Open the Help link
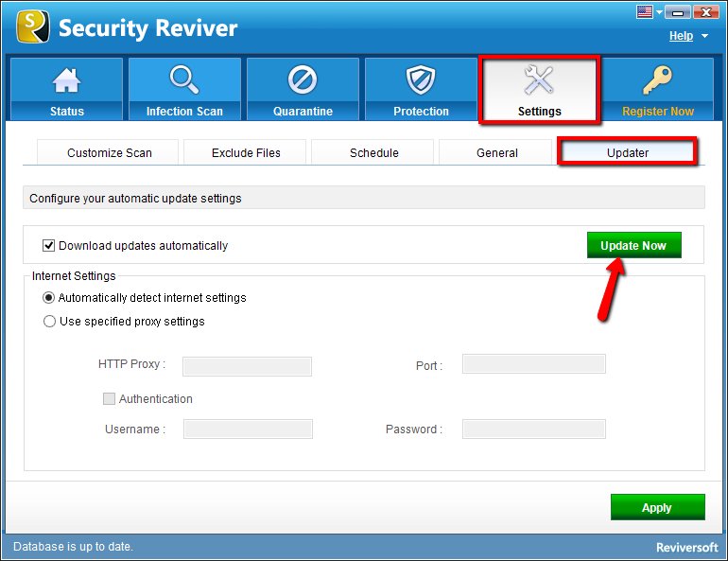 tap(681, 36)
